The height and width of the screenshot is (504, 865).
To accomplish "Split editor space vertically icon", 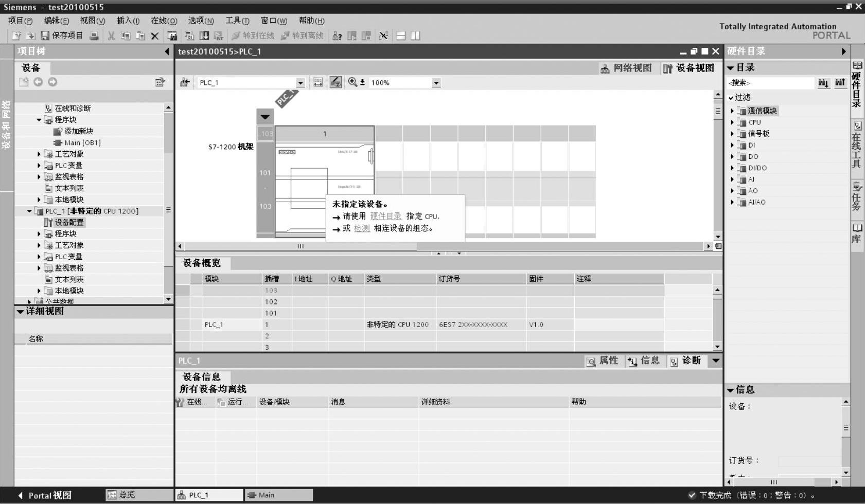I will [415, 35].
